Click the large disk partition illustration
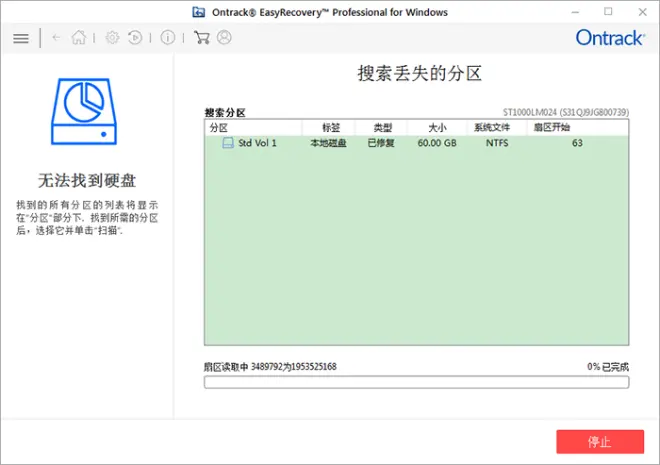The image size is (660, 465). coord(84,112)
